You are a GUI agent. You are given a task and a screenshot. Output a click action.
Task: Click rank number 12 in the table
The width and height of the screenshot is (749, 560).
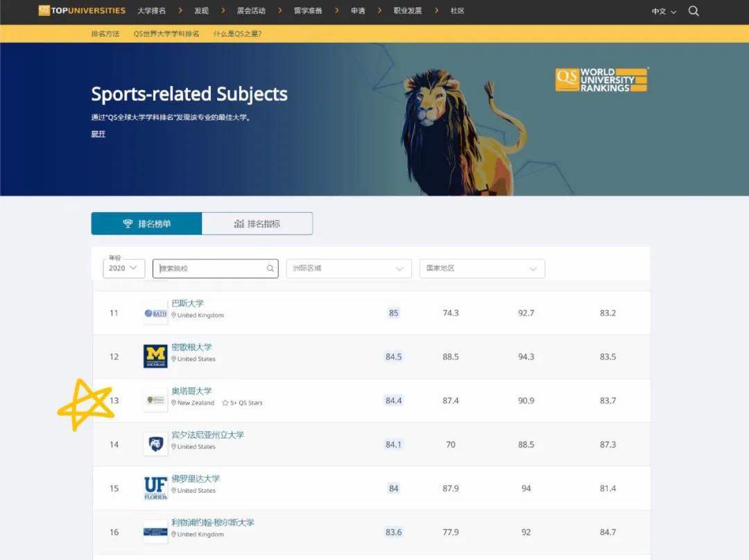click(x=114, y=357)
